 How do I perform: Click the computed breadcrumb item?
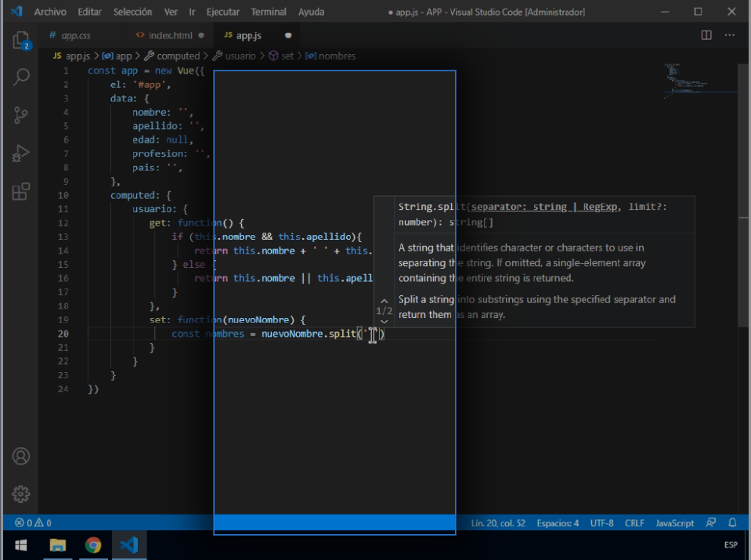178,56
